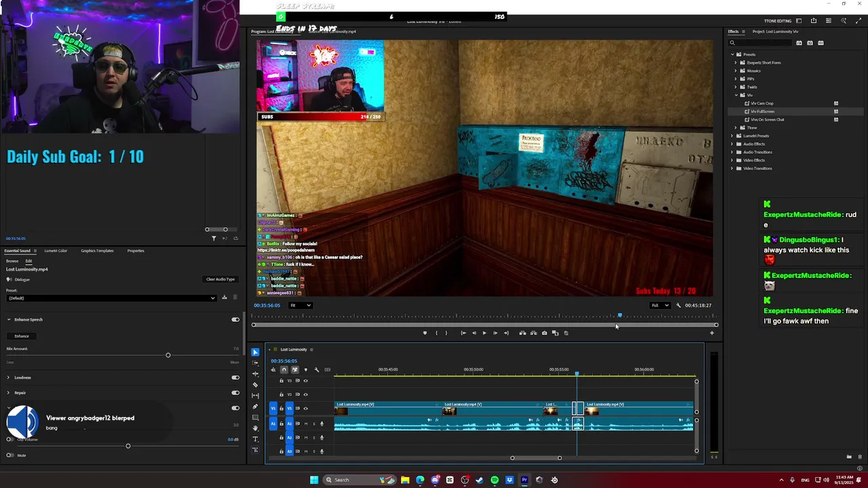Mute audio track A1 with M button
Screen dimensions: 868x488
[305, 424]
